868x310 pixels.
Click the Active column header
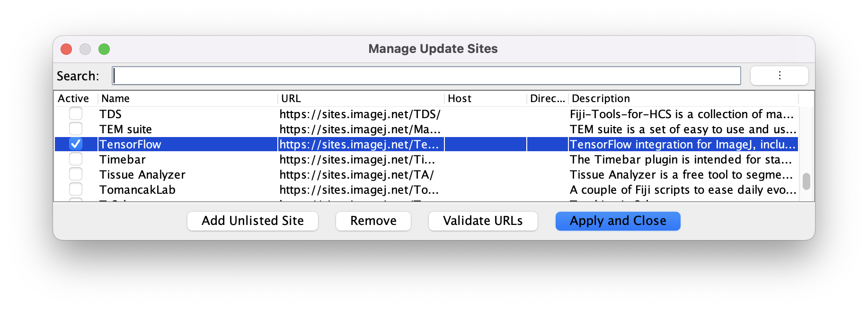point(74,98)
